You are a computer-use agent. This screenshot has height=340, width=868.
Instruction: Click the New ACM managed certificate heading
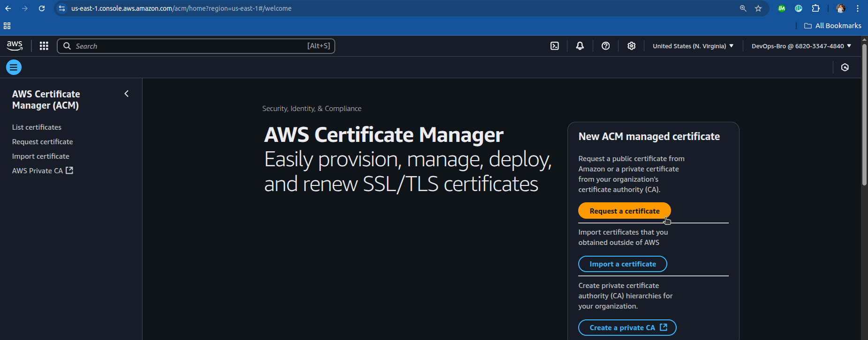pos(649,137)
